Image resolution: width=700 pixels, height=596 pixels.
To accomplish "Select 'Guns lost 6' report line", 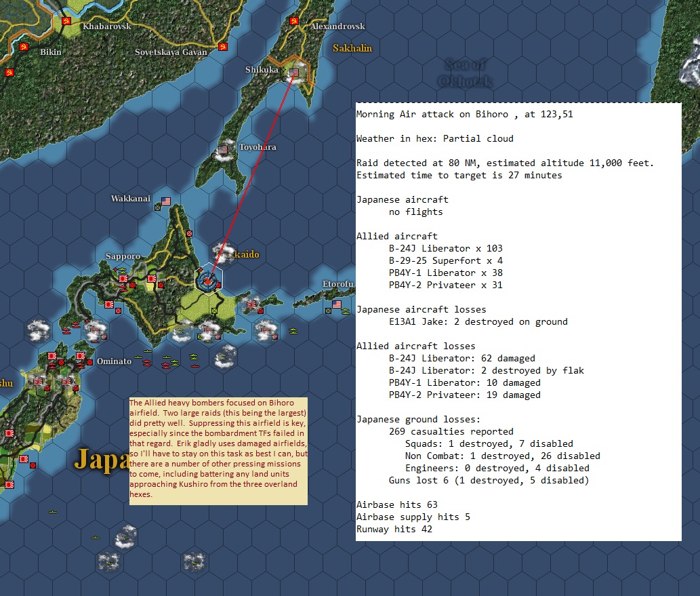I will [489, 480].
